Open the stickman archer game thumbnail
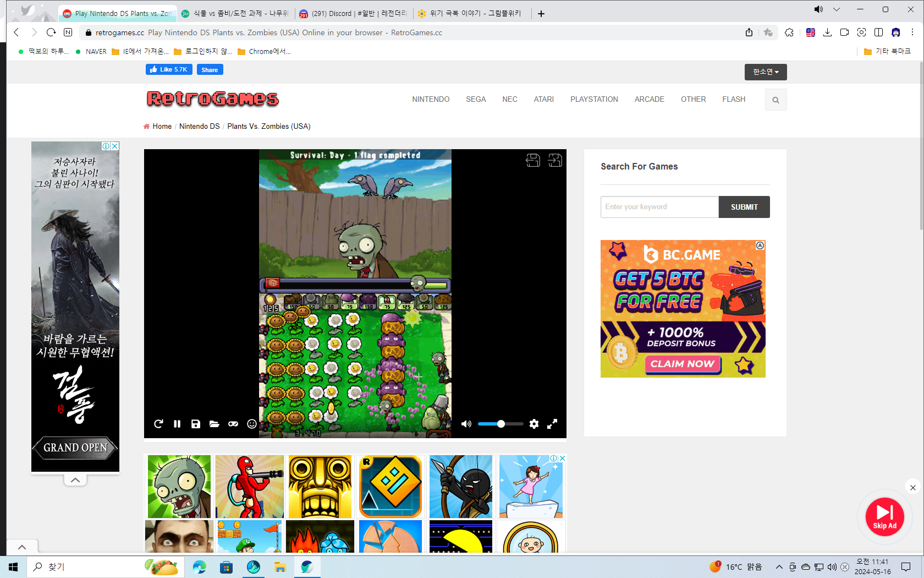Image resolution: width=924 pixels, height=578 pixels. [461, 487]
